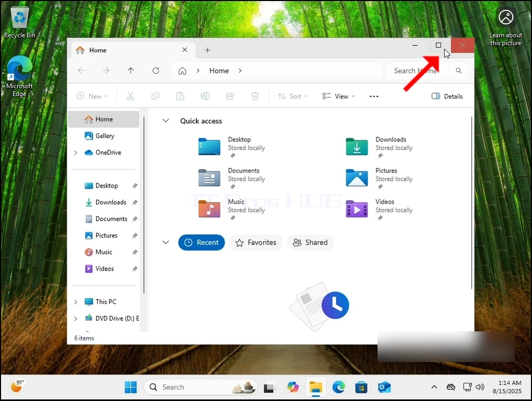
Task: Switch to the Shared tab
Action: pos(310,243)
